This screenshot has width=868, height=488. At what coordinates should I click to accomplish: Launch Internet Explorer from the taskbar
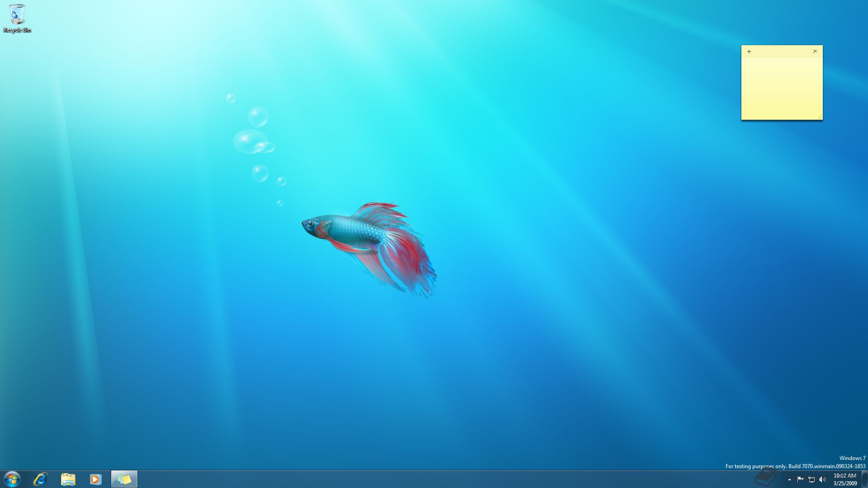click(40, 479)
